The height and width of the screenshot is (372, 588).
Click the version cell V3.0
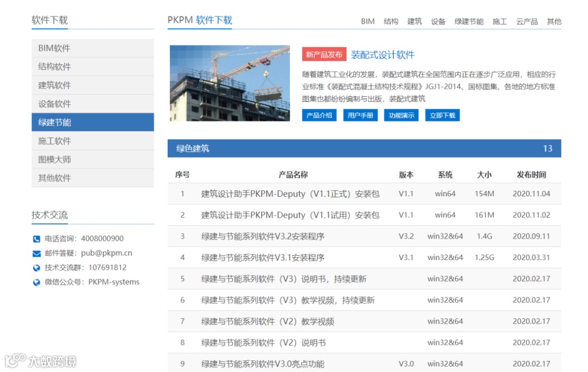pyautogui.click(x=406, y=364)
